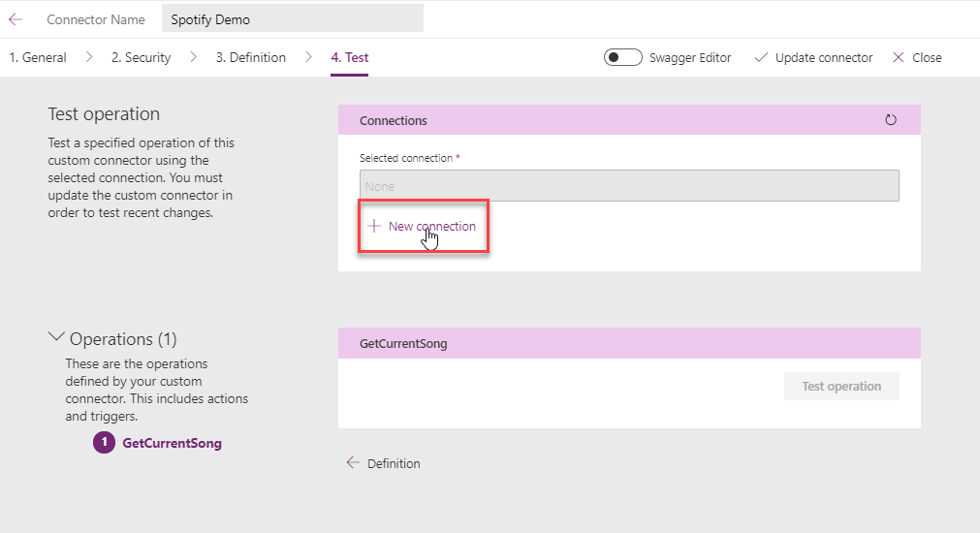
Task: Refresh connections with the circular arrow icon
Action: (x=891, y=120)
